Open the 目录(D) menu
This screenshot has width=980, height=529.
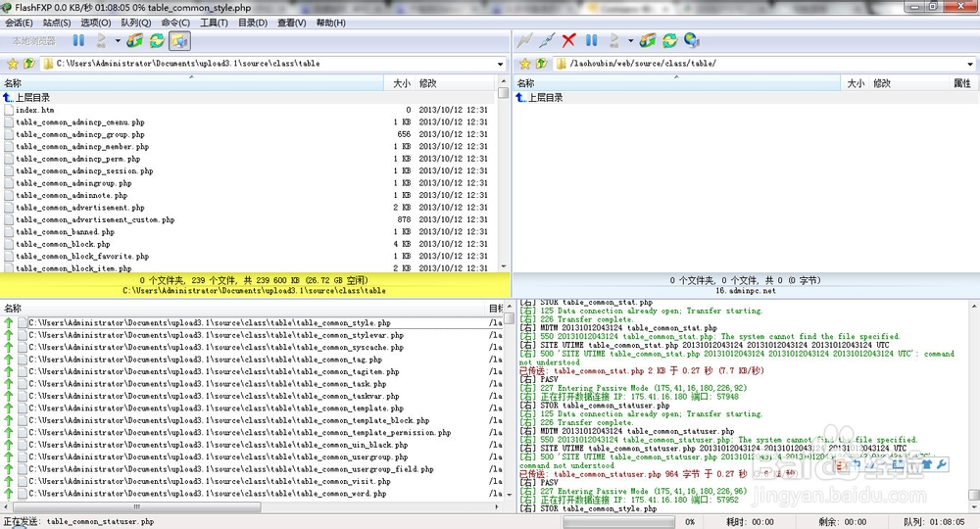253,23
